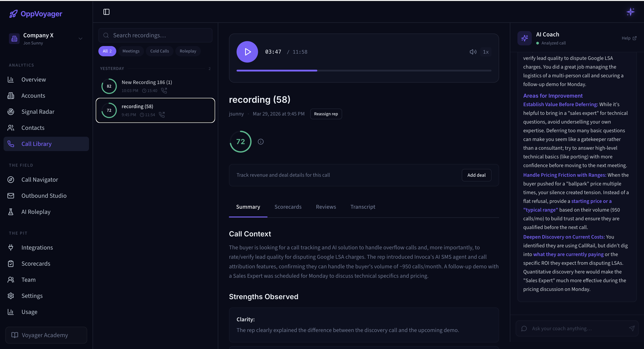Click Reassign rep button
The width and height of the screenshot is (644, 349).
(326, 114)
